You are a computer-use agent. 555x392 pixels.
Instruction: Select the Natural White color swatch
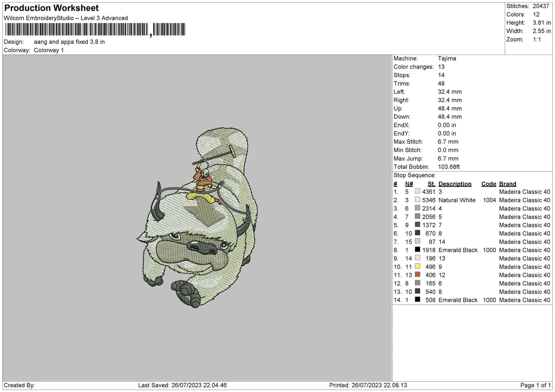point(418,200)
